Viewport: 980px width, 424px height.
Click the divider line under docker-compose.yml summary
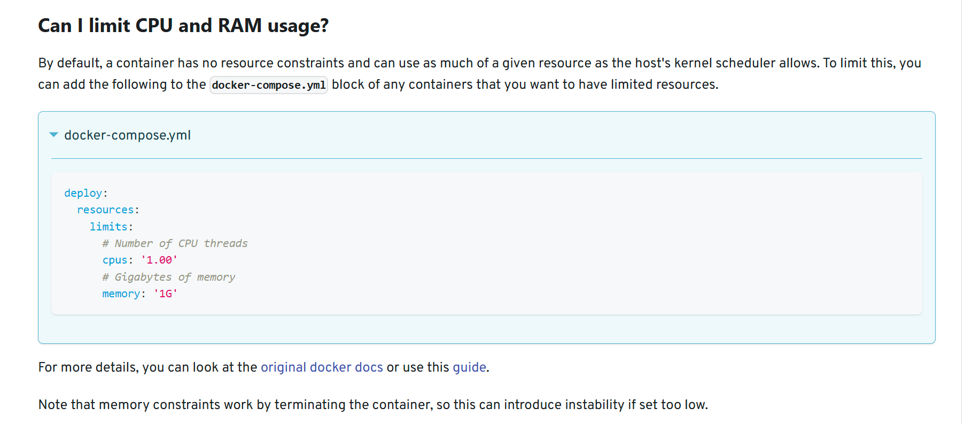(487, 158)
